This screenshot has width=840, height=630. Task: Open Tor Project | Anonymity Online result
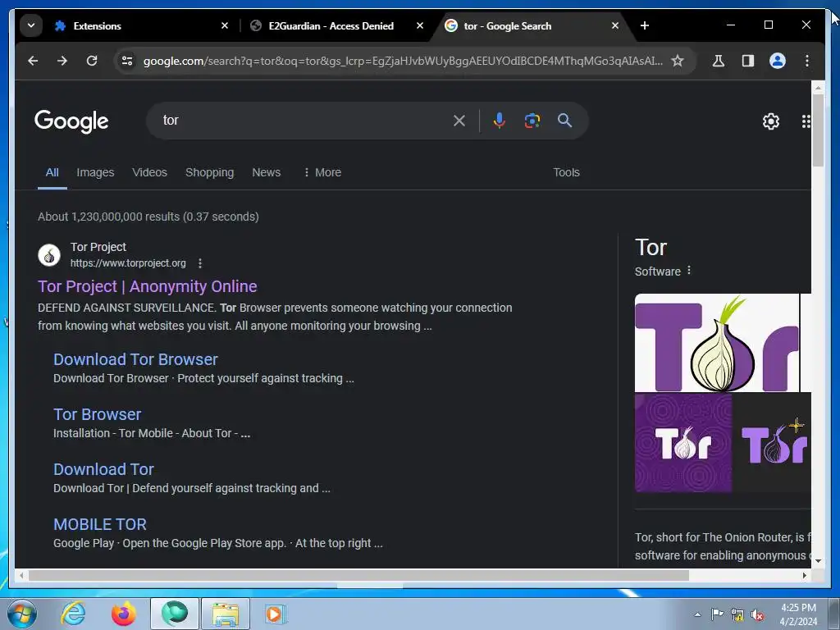[x=148, y=286]
